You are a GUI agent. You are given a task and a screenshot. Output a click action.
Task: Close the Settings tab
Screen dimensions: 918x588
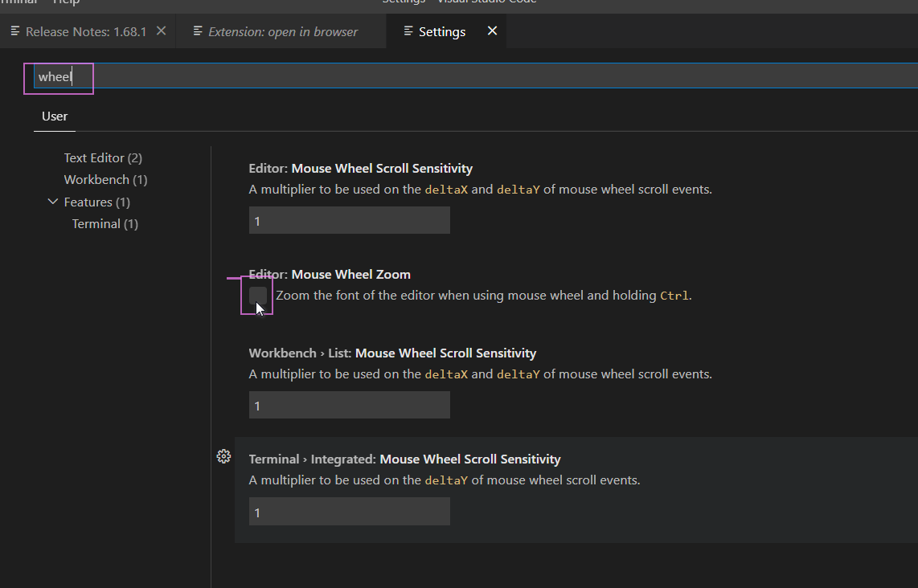(x=492, y=31)
